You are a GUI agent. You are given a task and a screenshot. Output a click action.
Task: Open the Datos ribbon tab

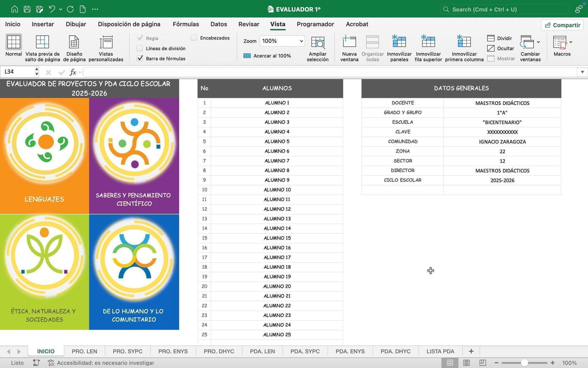pos(218,24)
